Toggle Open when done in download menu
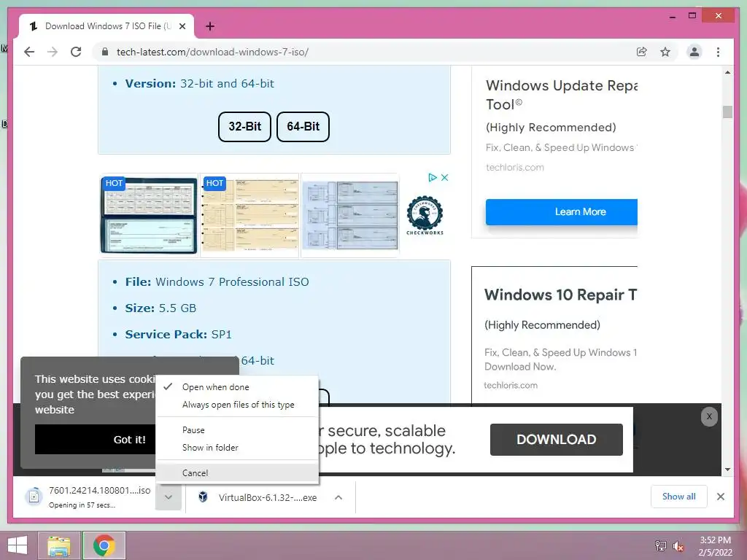This screenshot has height=560, width=747. click(x=237, y=387)
